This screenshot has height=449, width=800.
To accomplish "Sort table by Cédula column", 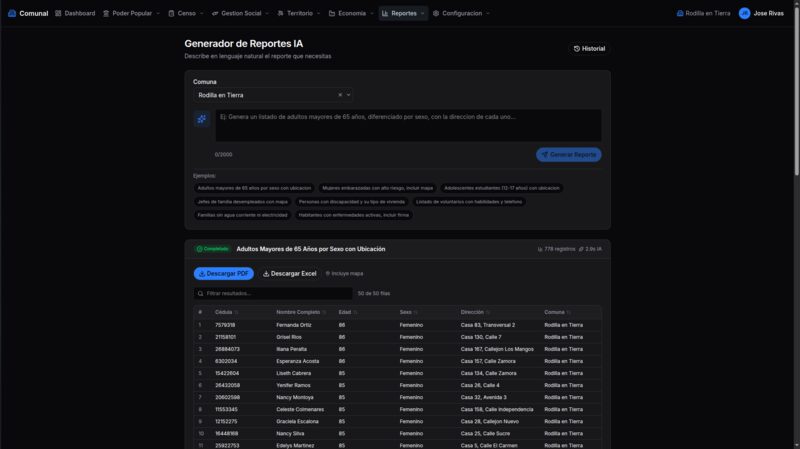I will 227,312.
